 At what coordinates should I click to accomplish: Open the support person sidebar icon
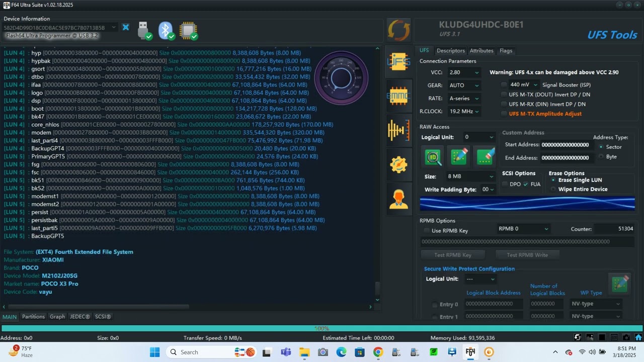tap(398, 199)
